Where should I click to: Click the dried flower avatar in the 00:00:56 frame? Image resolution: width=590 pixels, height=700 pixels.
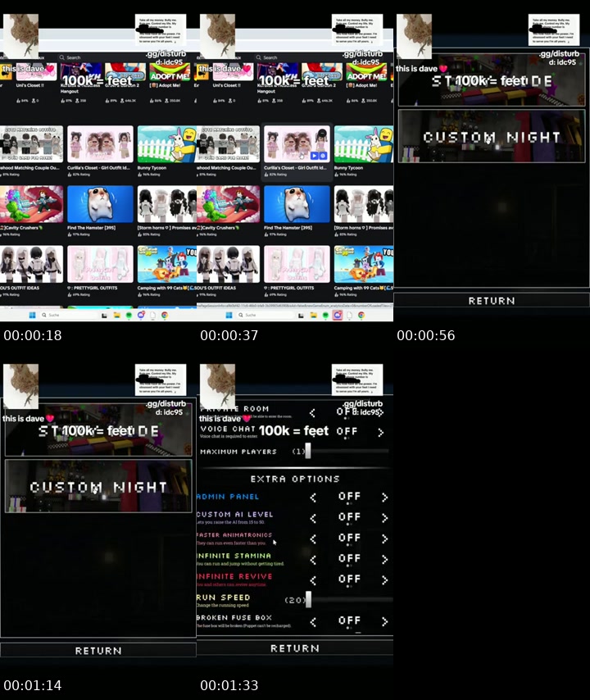(x=414, y=36)
